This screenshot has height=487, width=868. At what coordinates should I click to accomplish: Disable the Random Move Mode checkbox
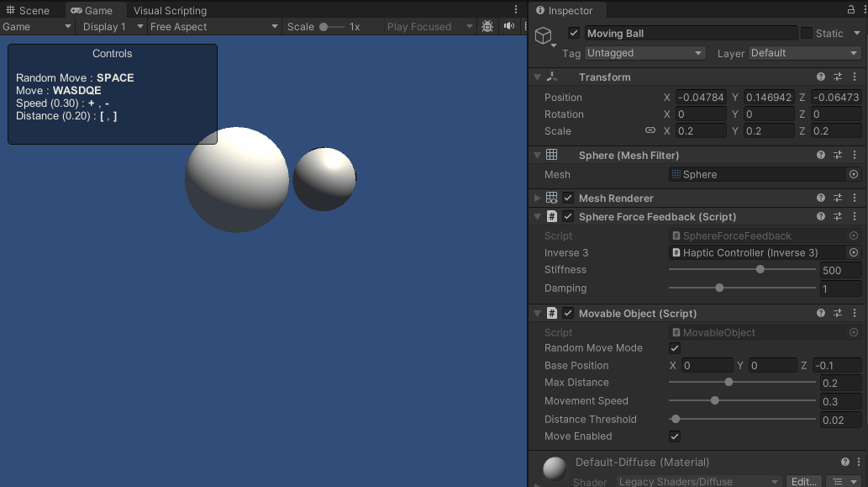pos(675,347)
